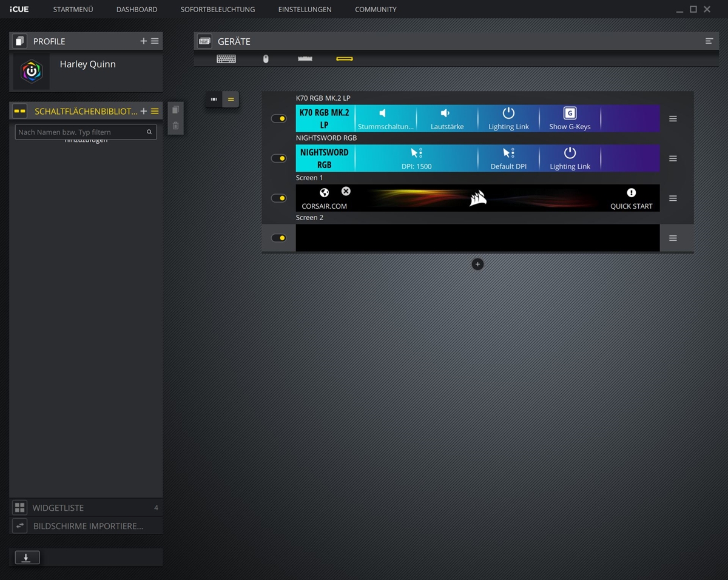The image size is (728, 580).
Task: Open the Einstellungen menu
Action: (x=305, y=9)
